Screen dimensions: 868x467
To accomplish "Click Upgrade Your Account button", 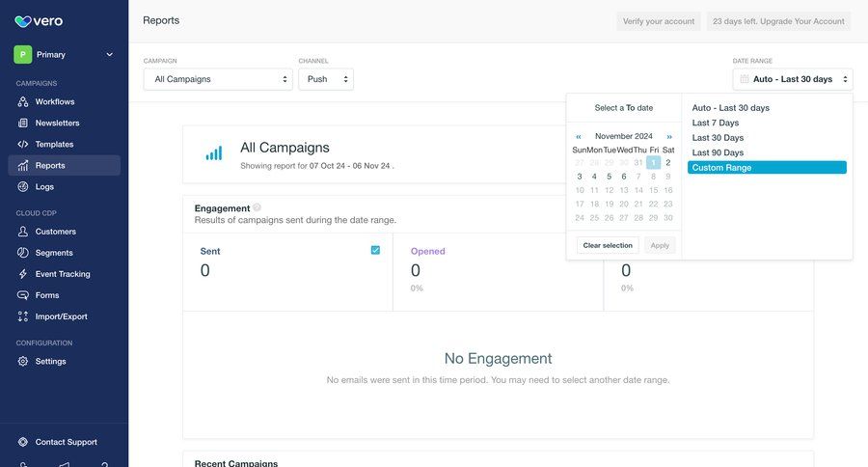I will pos(778,21).
